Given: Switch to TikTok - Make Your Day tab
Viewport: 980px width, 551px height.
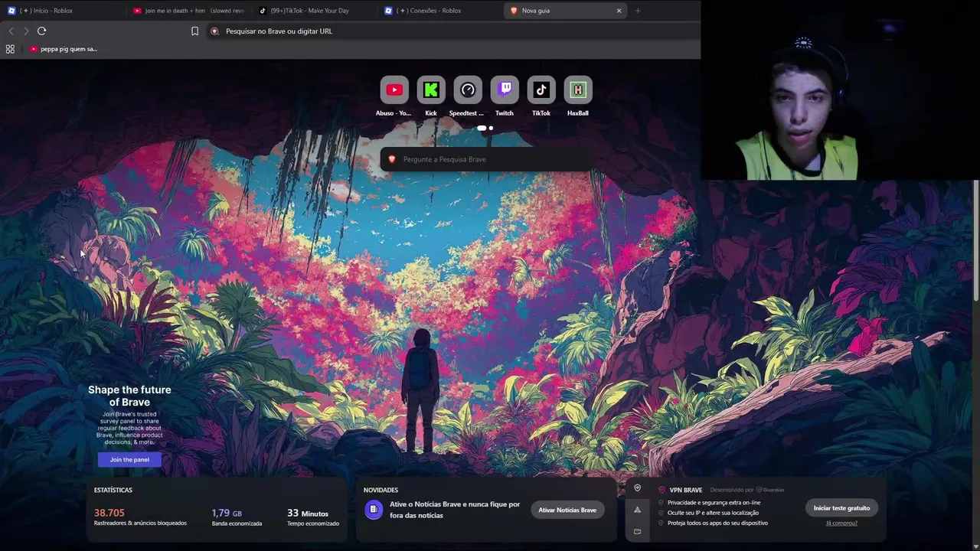Looking at the screenshot, I should point(312,11).
